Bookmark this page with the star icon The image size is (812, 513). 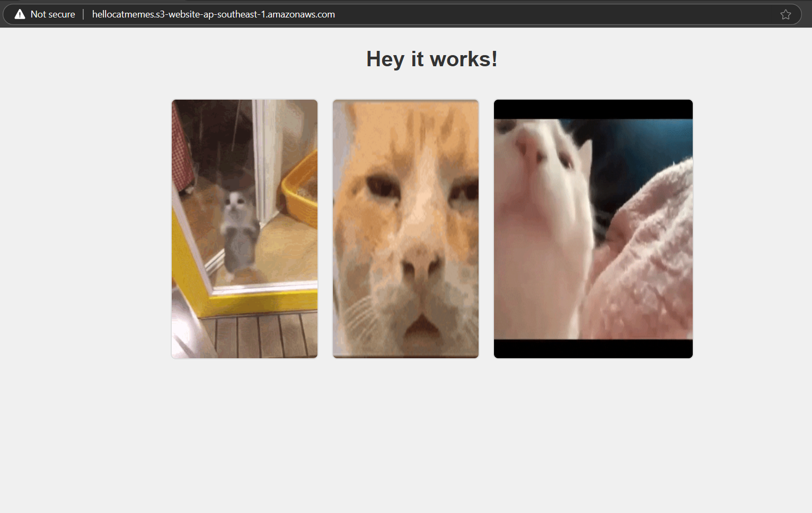pos(785,14)
